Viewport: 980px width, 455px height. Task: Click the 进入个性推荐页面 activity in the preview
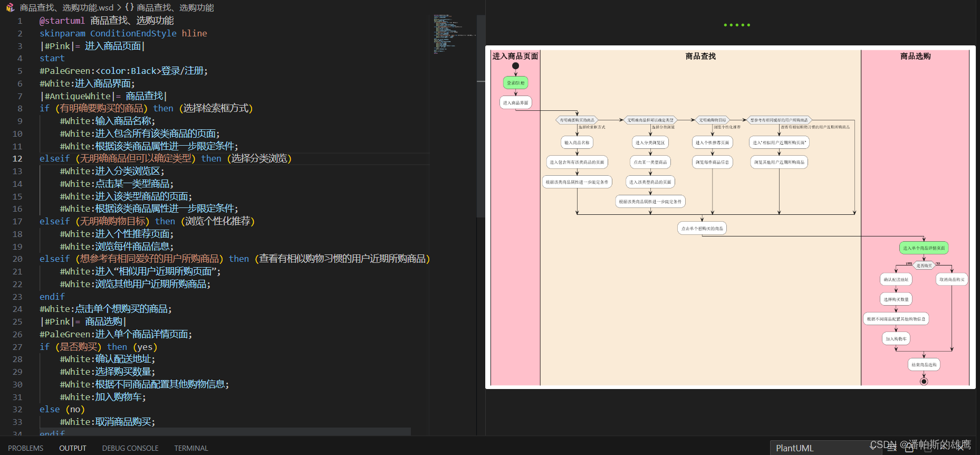713,143
